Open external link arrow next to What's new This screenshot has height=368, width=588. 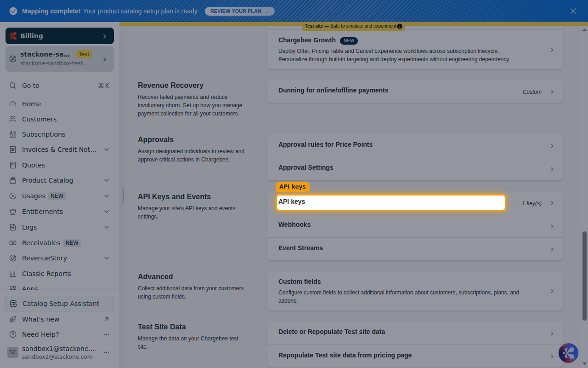coord(107,319)
